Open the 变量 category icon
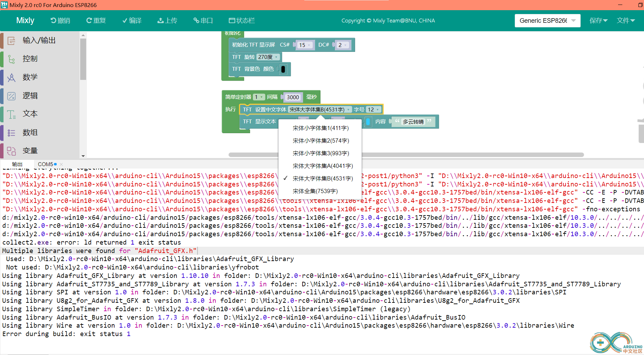Image resolution: width=644 pixels, height=355 pixels. click(x=11, y=151)
